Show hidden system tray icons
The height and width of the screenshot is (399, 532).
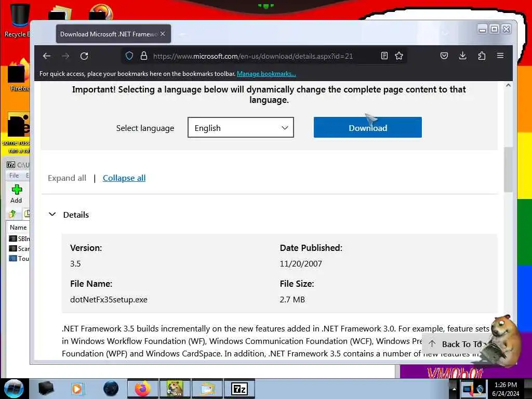point(454,389)
